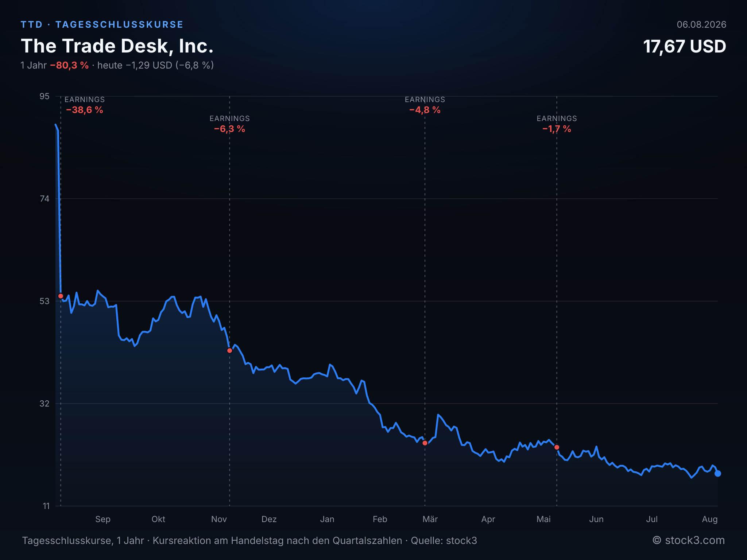Image resolution: width=747 pixels, height=560 pixels.
Task: Click the latest price endpoint dot
Action: coord(718,474)
